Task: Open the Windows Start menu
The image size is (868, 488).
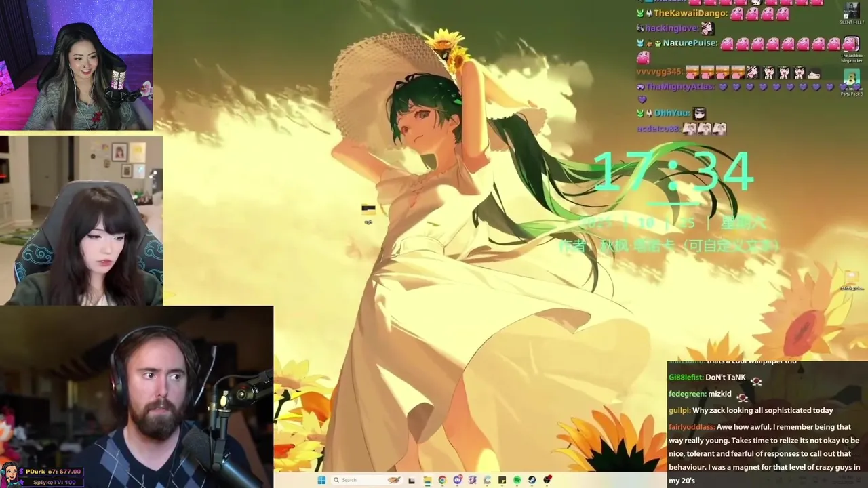Action: point(321,480)
